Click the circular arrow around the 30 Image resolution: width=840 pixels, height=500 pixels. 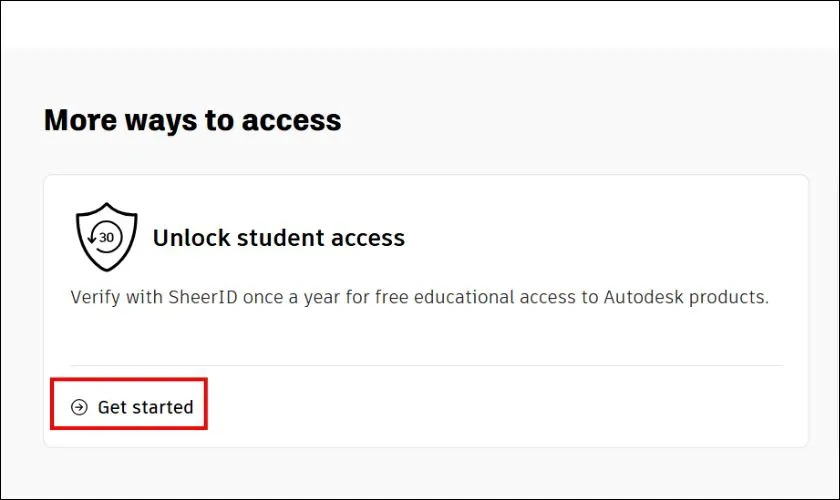click(x=93, y=238)
